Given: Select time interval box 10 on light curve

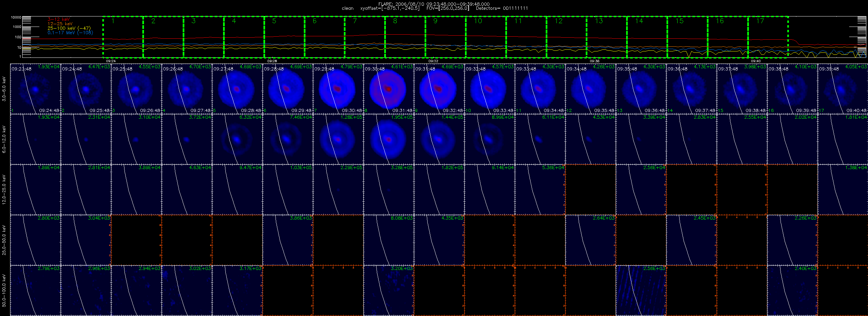Looking at the screenshot, I should pyautogui.click(x=486, y=37).
